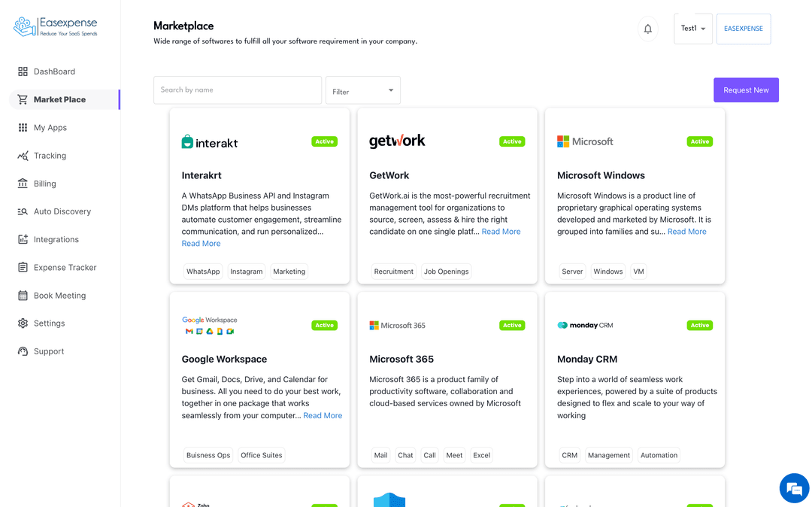Click the Microsoft logo on Windows card
The width and height of the screenshot is (812, 507).
[x=585, y=141]
